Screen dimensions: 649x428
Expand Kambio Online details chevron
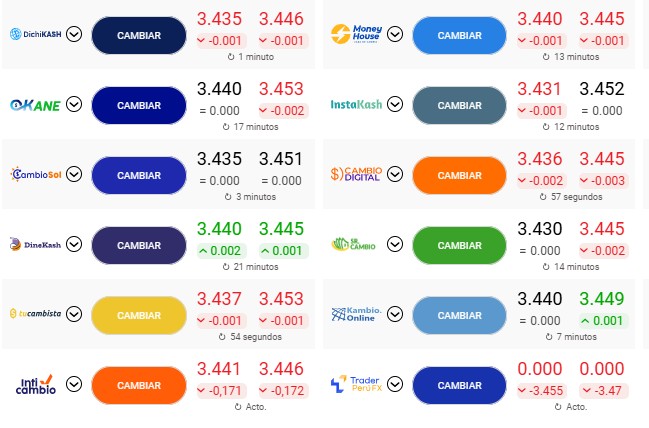(395, 314)
